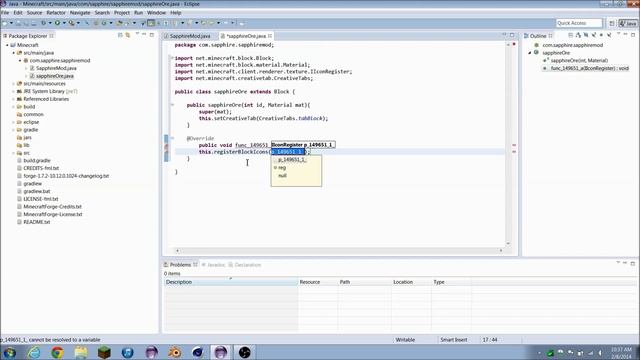Screen dimensions: 640x360
Task: Click the error marker beside registerBlockIcons line
Action: pyautogui.click(x=166, y=152)
